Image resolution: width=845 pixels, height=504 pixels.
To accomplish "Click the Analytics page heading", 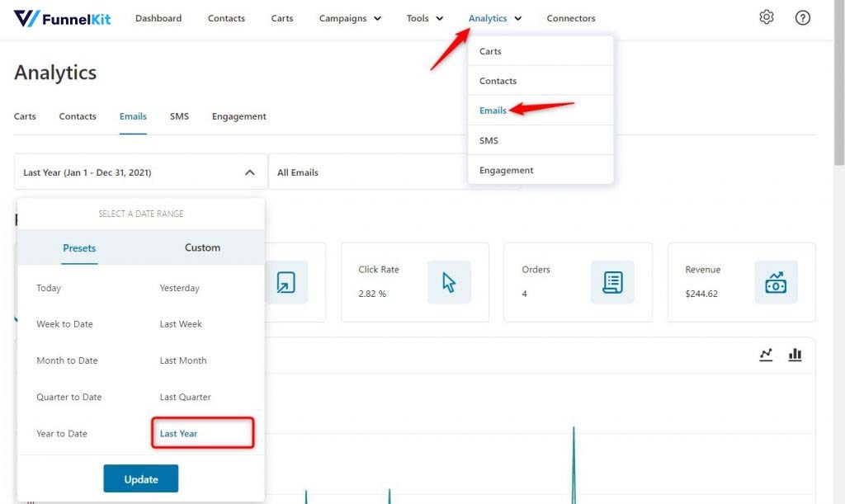I will (x=55, y=73).
